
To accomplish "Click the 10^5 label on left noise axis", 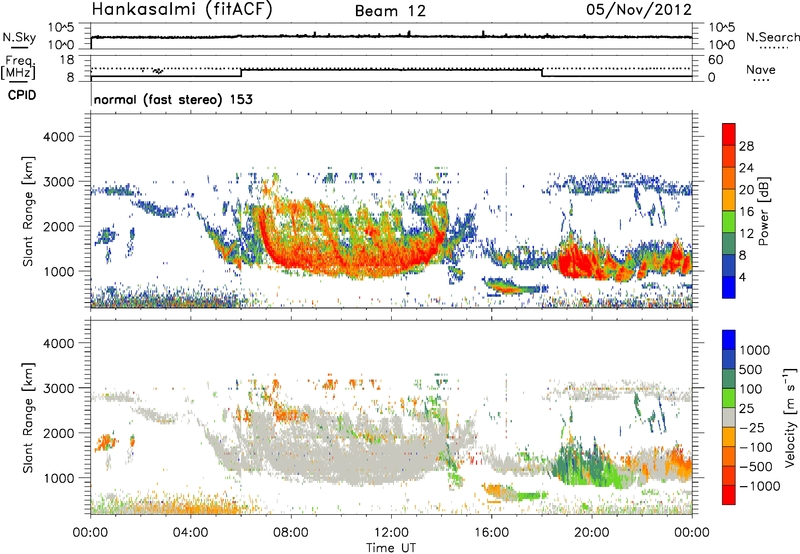I will tap(61, 28).
